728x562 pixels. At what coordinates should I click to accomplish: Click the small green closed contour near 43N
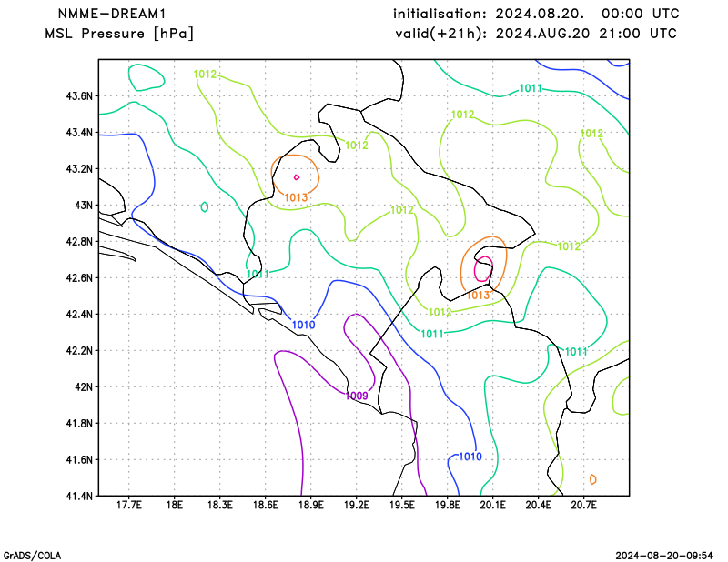[204, 207]
